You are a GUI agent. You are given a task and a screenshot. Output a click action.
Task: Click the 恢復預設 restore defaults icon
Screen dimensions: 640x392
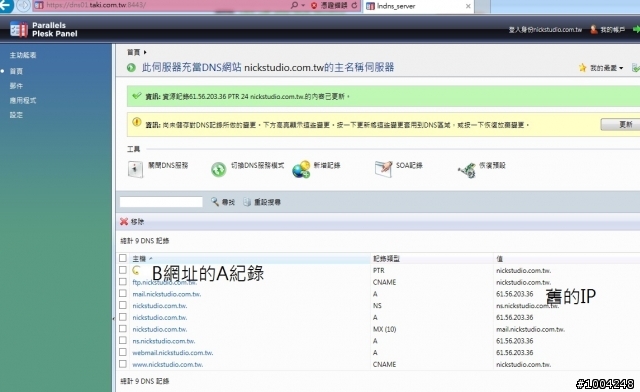point(467,169)
